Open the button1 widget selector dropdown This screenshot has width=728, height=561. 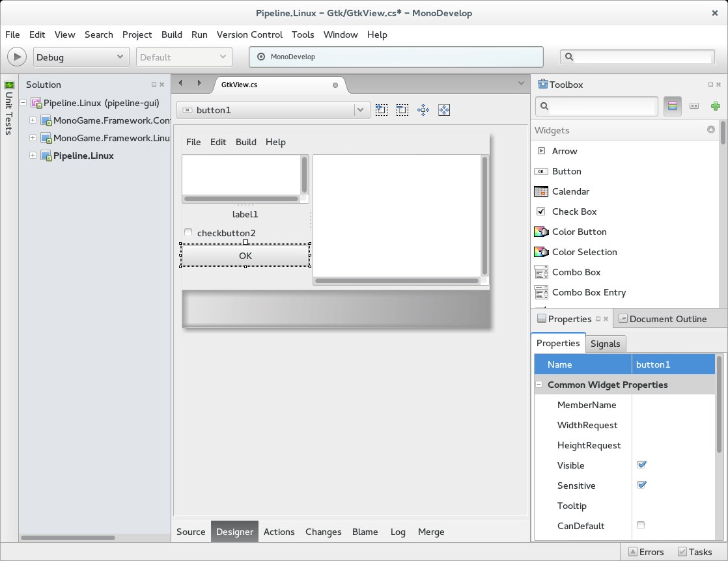click(360, 110)
